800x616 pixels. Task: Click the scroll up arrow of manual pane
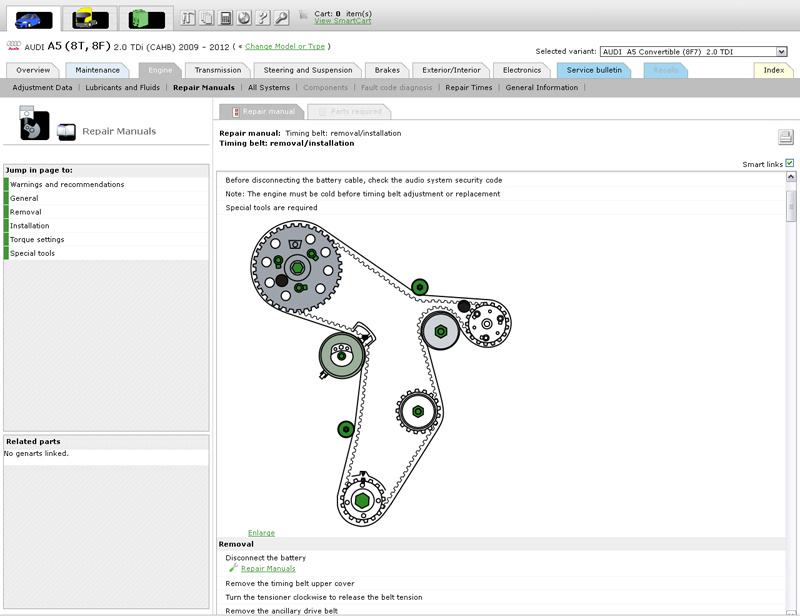791,177
